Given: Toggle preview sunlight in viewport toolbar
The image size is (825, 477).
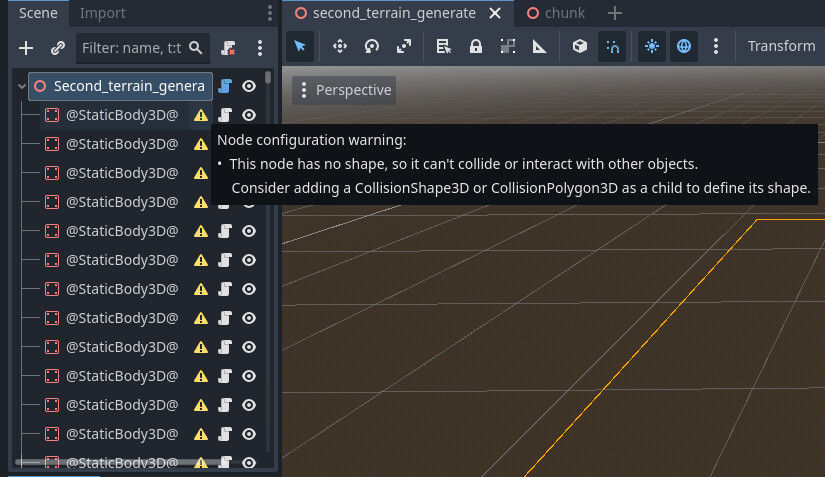Looking at the screenshot, I should pyautogui.click(x=652, y=46).
